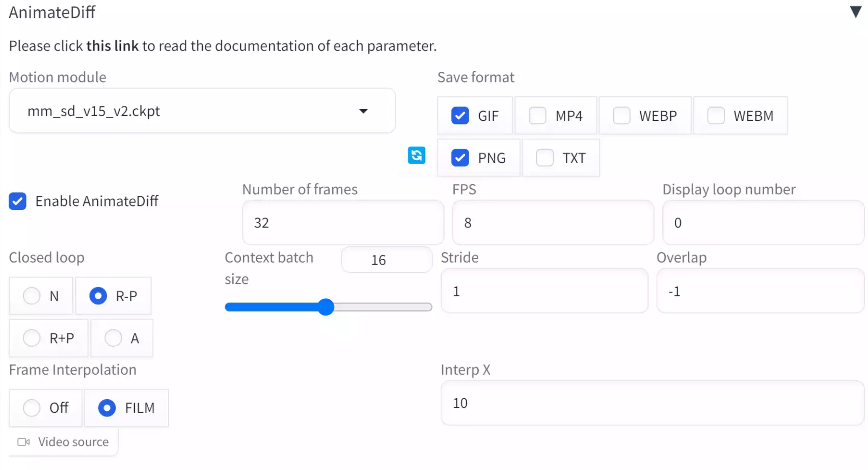
Task: Disable the Enable AnimateDiff checkbox
Action: click(x=18, y=201)
